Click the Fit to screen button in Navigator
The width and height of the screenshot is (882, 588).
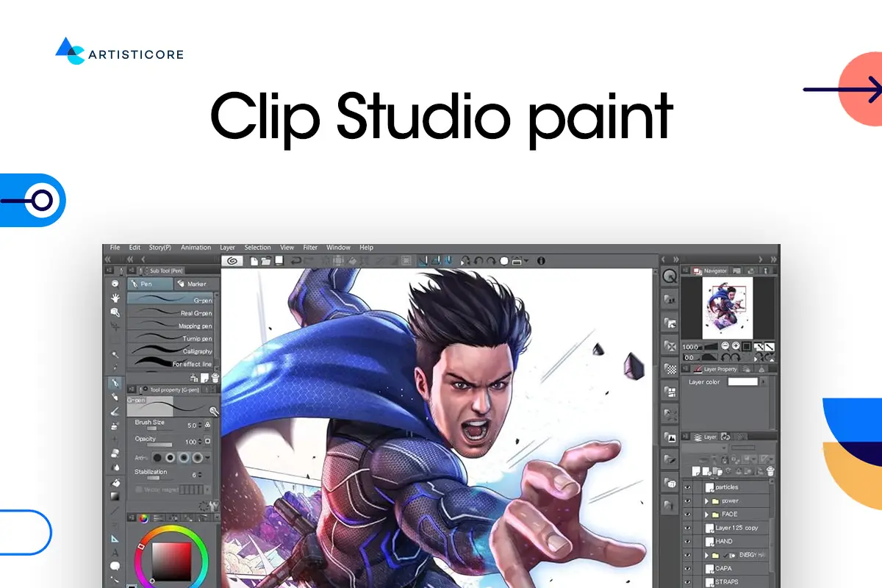(x=747, y=346)
